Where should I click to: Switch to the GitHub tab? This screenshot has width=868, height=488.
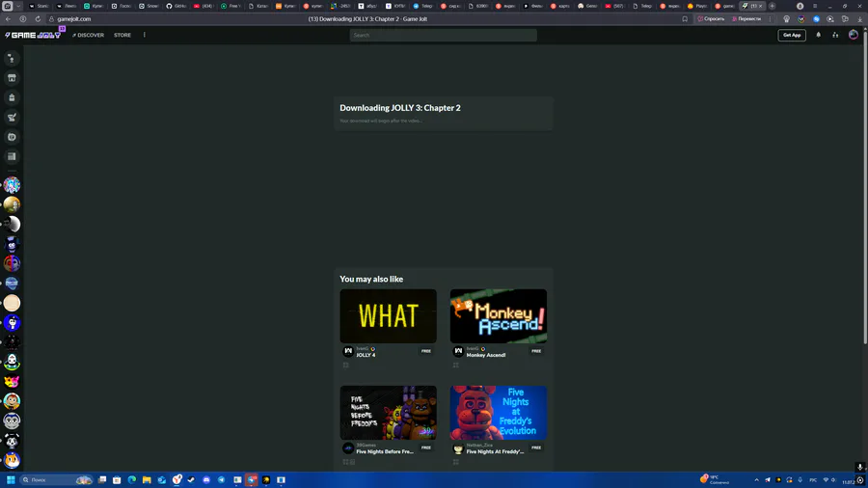click(176, 6)
